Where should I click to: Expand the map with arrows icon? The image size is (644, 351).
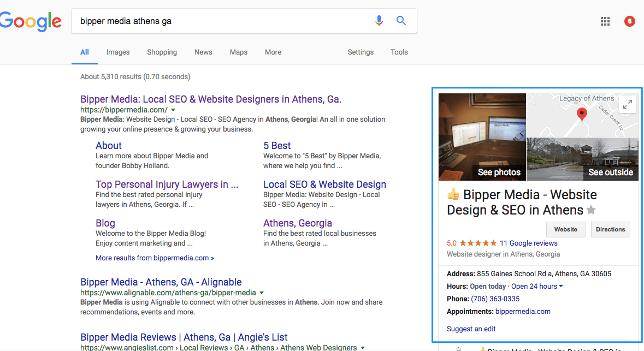627,105
